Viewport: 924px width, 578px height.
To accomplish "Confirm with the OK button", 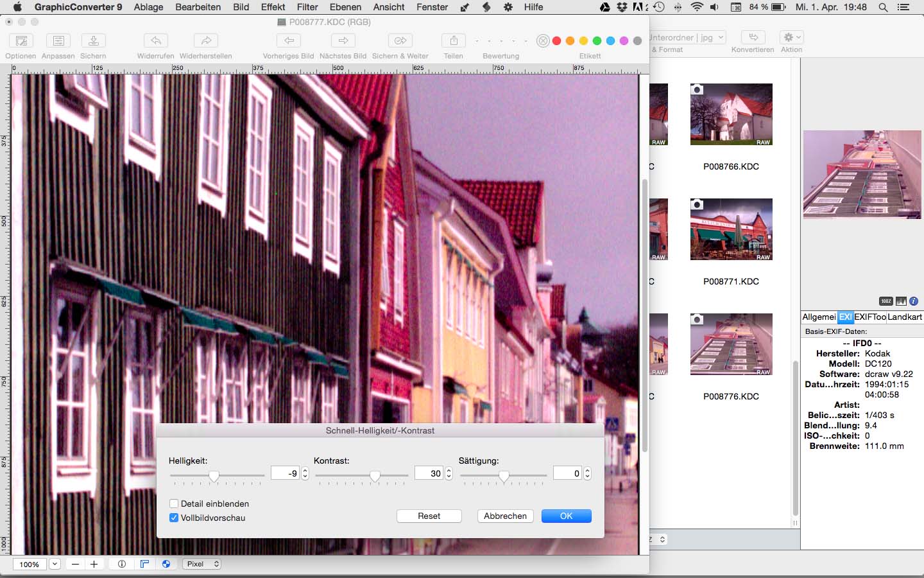I will [567, 516].
